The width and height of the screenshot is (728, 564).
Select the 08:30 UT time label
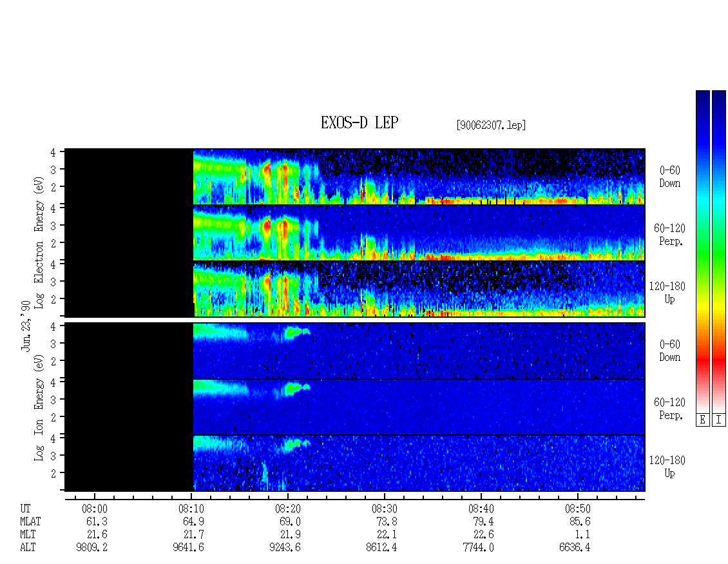click(x=385, y=509)
